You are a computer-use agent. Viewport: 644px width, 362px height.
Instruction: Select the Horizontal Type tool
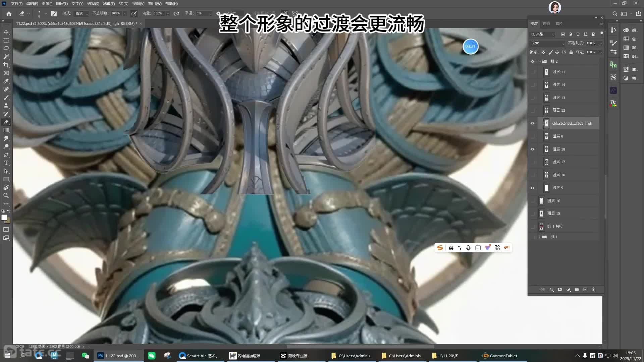click(6, 163)
